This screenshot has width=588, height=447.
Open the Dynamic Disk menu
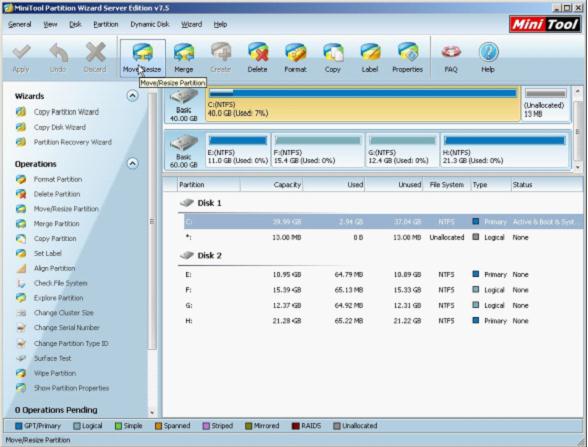coord(150,24)
